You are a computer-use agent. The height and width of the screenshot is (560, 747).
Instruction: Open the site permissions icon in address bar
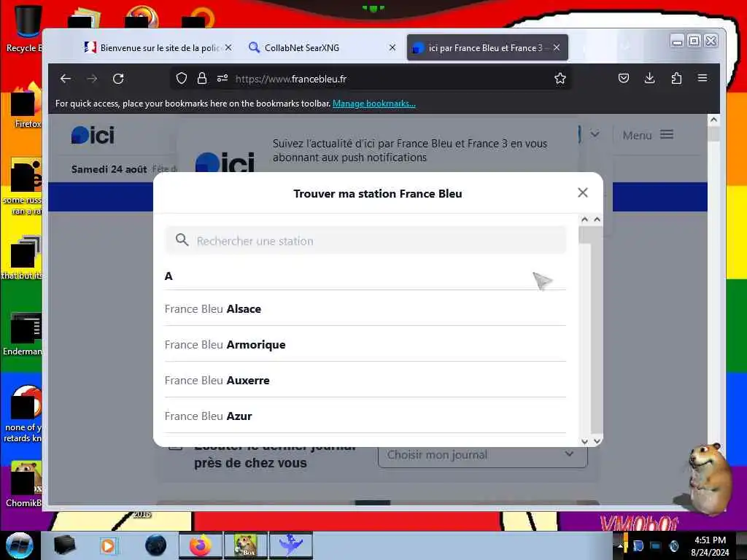click(x=222, y=79)
